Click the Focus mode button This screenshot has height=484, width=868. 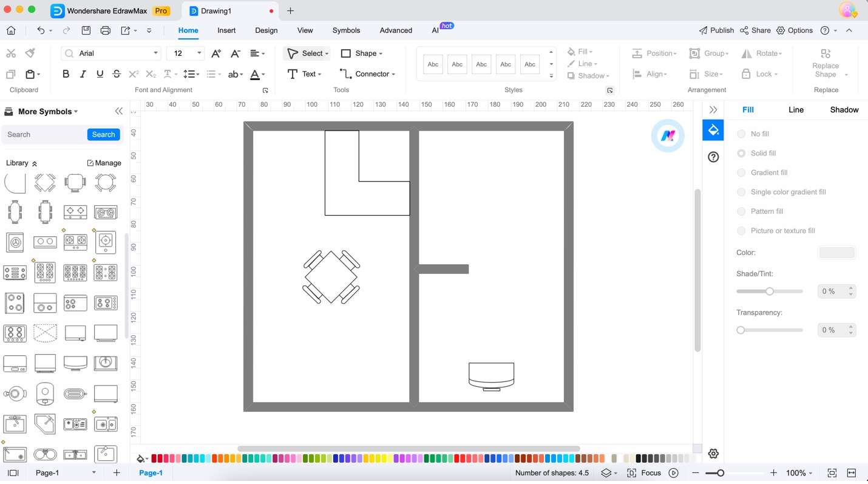tap(644, 472)
